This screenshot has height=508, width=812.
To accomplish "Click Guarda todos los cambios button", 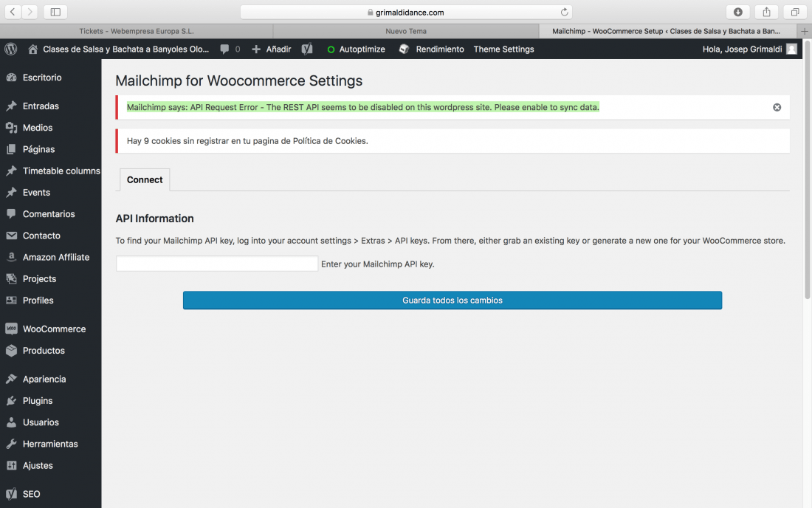I will tap(452, 301).
